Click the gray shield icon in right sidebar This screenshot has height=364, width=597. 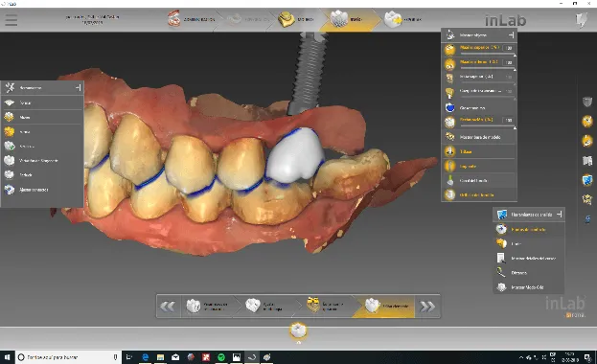coord(587,102)
